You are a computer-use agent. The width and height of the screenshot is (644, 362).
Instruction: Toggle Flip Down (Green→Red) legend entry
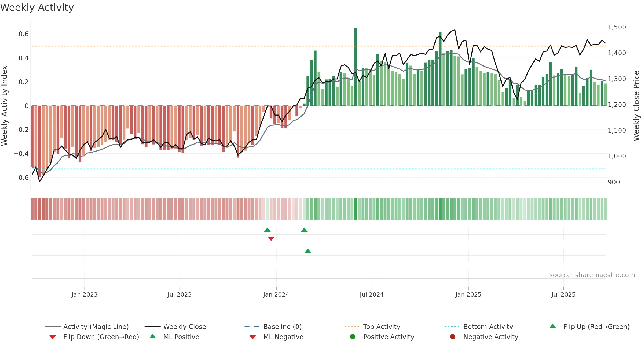pyautogui.click(x=94, y=337)
